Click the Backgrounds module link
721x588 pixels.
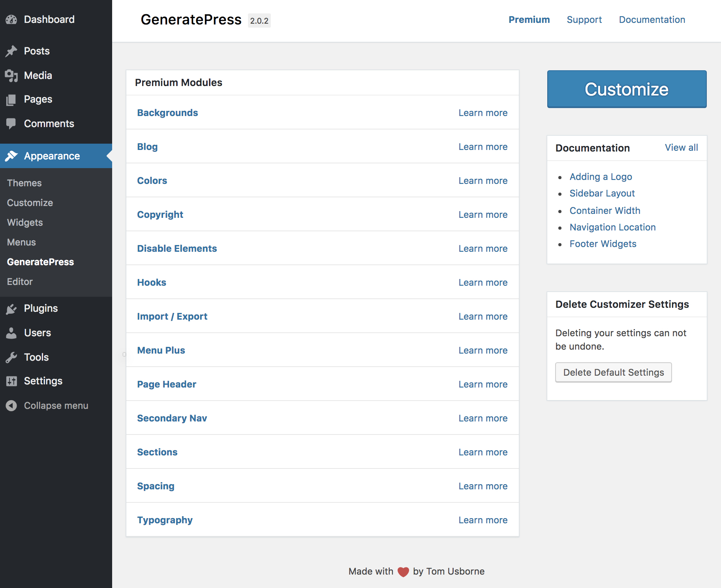tap(167, 113)
